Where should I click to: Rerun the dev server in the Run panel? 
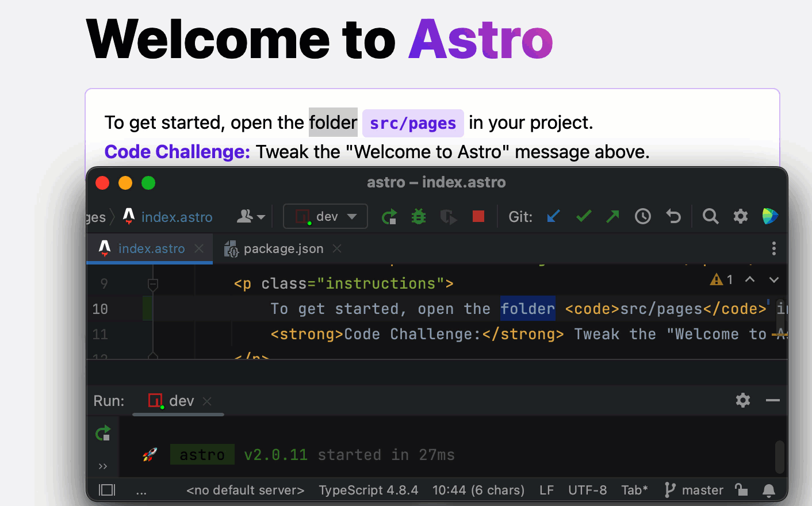103,432
